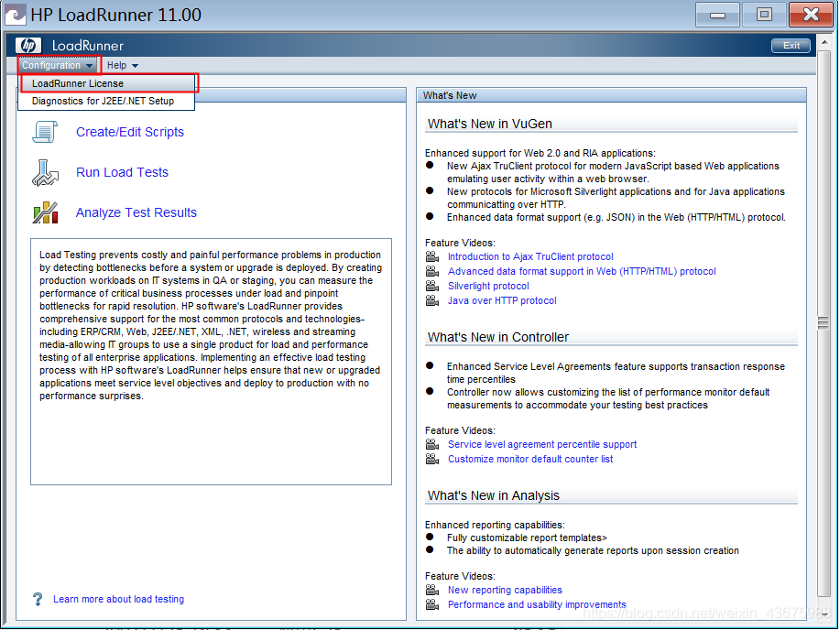Click video icon beside Performance and usability improvements

432,604
